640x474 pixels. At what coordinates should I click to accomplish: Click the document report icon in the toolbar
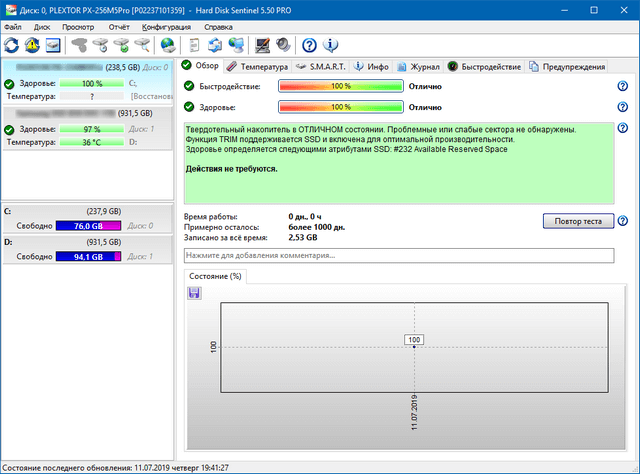tap(194, 44)
